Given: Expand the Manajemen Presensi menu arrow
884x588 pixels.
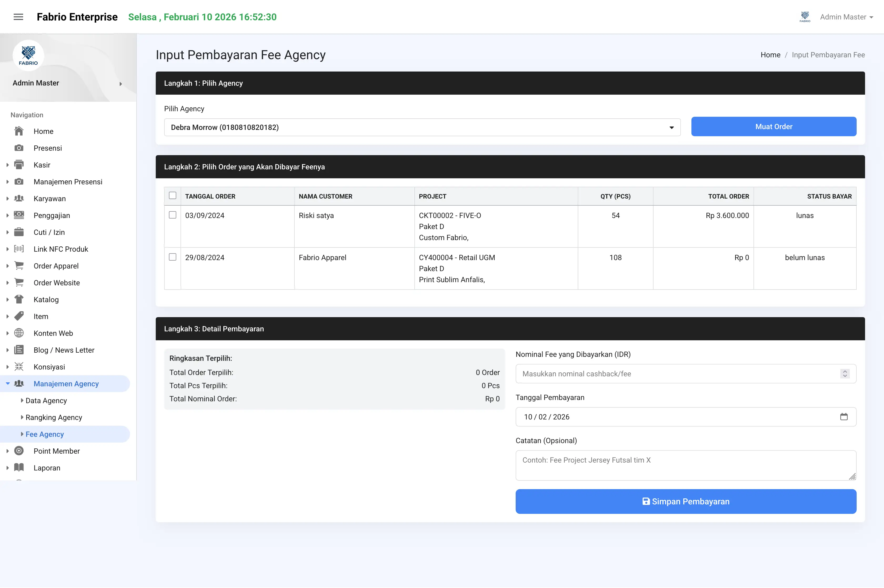Looking at the screenshot, I should 8,181.
